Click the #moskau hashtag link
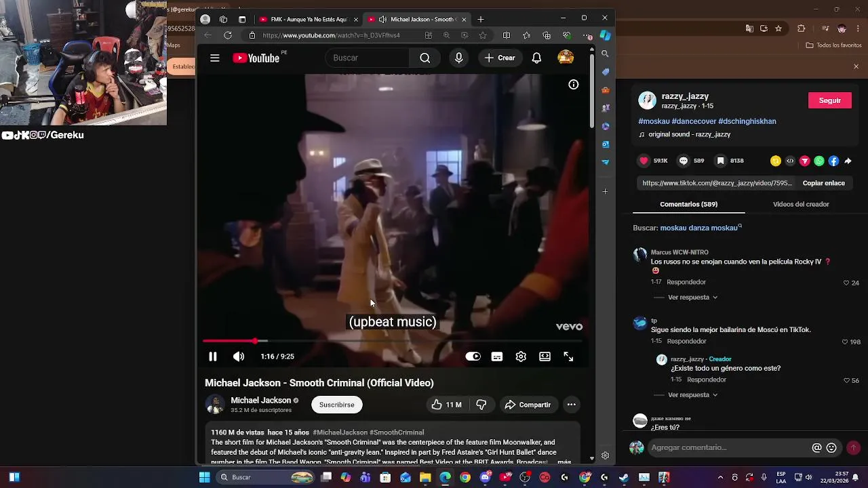 point(654,121)
